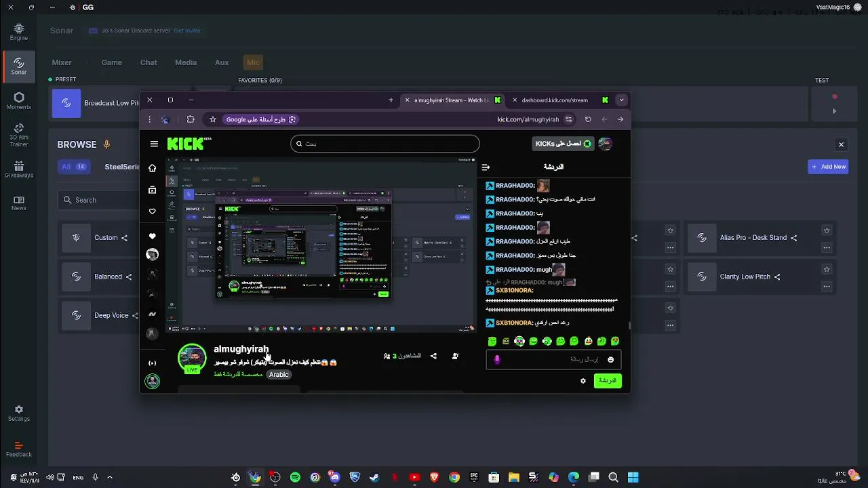Toggle the microphone icon in system tray
The width and height of the screenshot is (868, 488).
click(95, 477)
